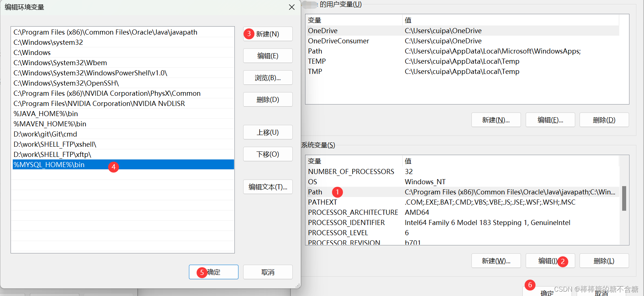Screen dimensions: 644x296
Task: Select OS system variable row
Action: point(462,182)
